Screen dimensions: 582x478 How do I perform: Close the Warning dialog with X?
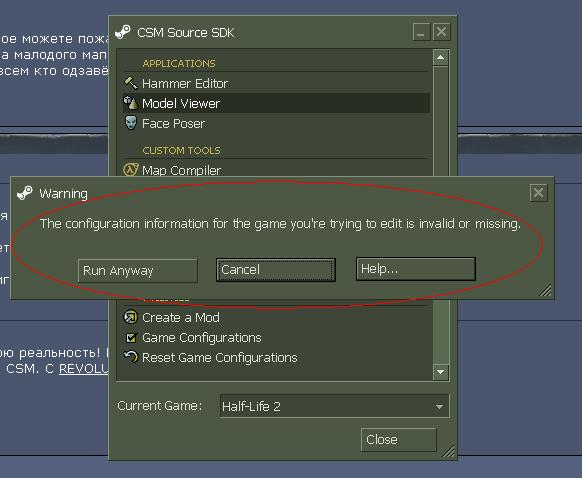pos(539,193)
